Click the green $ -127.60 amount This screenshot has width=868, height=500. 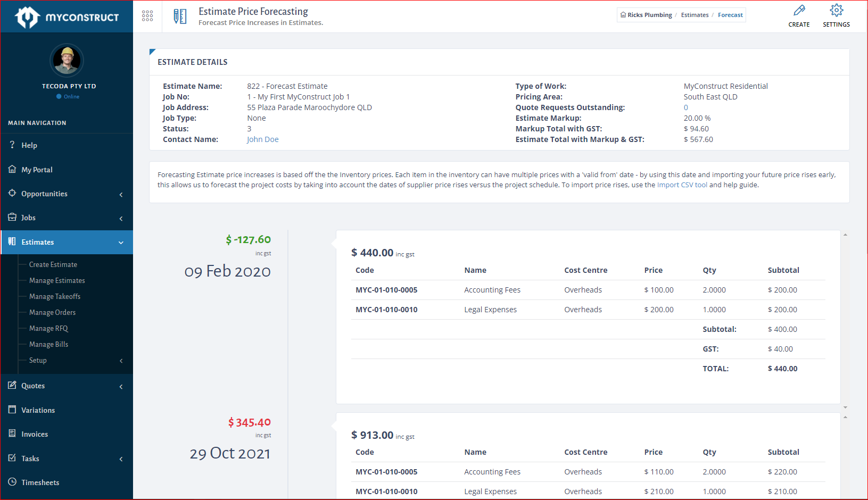pos(248,240)
